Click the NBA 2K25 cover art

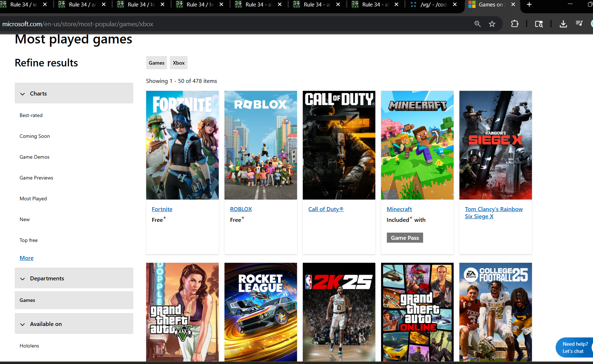[339, 312]
